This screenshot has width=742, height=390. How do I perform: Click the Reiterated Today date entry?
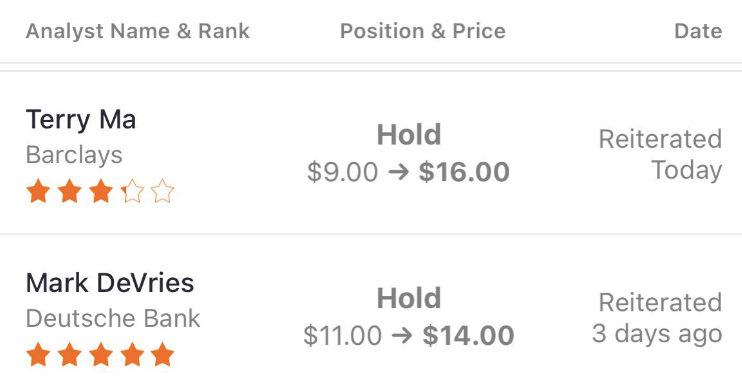tap(661, 155)
